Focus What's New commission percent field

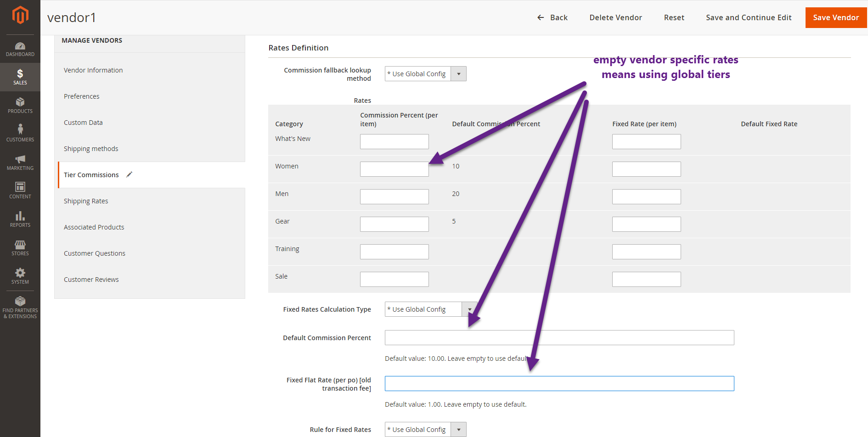[x=394, y=141]
